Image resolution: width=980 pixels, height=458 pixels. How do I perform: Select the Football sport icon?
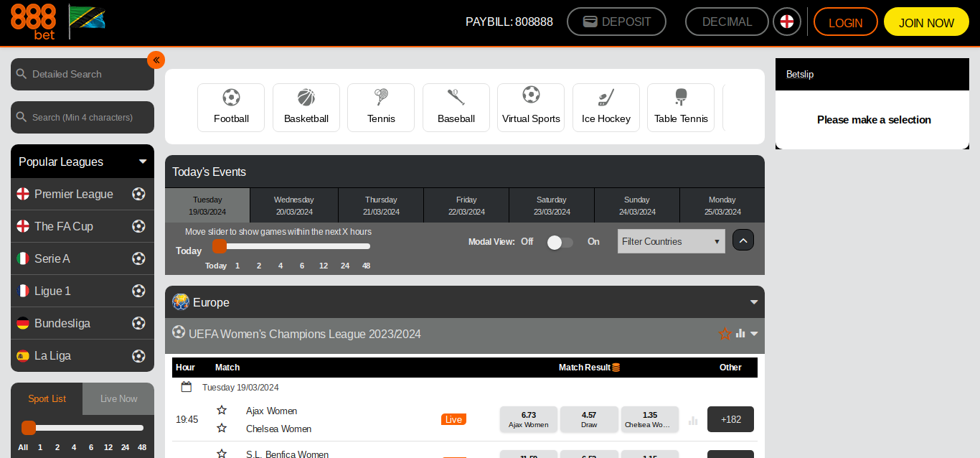(231, 108)
